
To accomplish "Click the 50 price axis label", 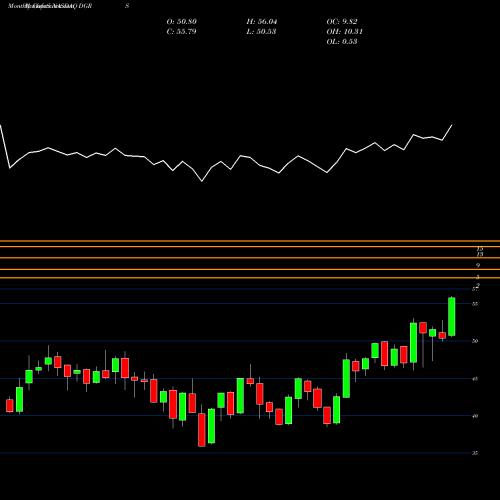I will (475, 341).
